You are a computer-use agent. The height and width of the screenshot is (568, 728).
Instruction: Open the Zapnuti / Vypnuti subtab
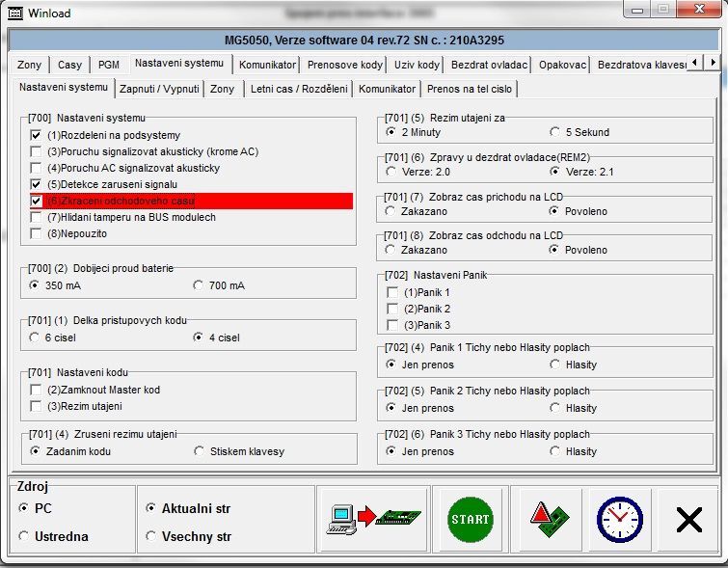159,89
